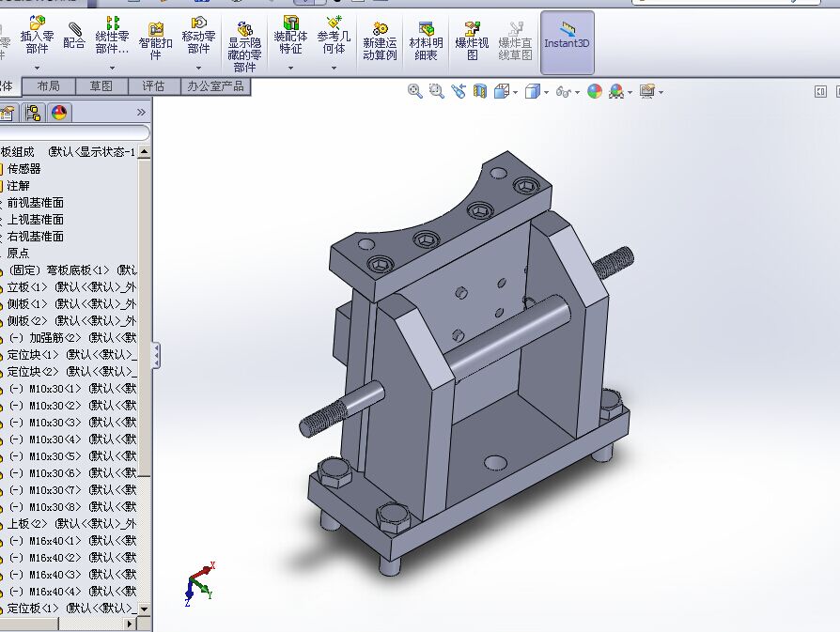Select 注解 folder in feature tree

[18, 186]
